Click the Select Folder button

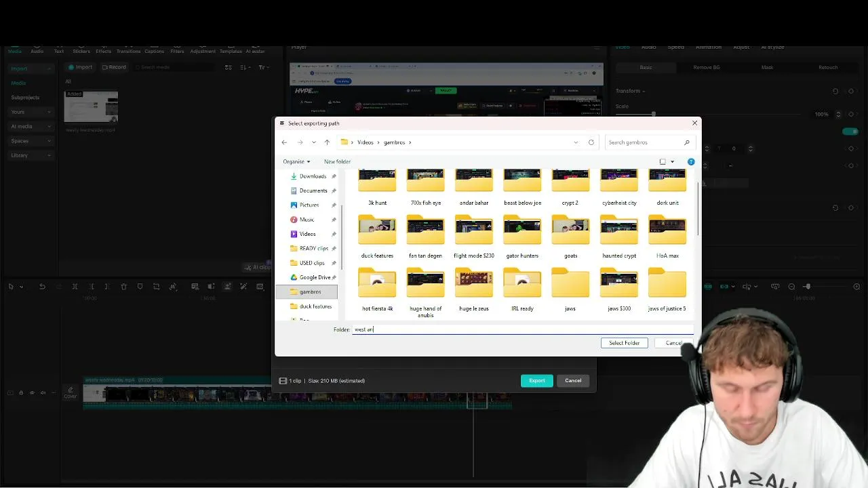(x=624, y=343)
